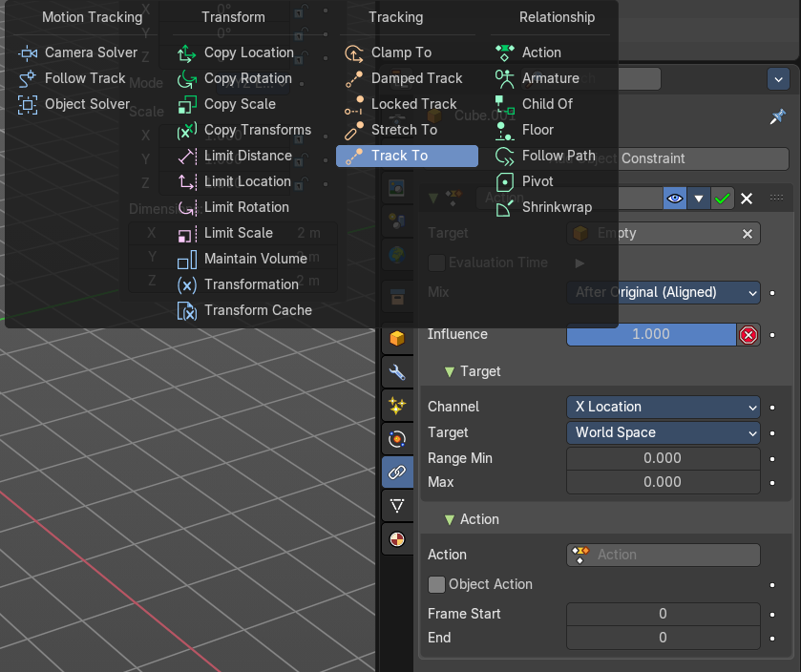This screenshot has width=801, height=672.
Task: Open properties options dropdown at top right
Action: pos(778,79)
